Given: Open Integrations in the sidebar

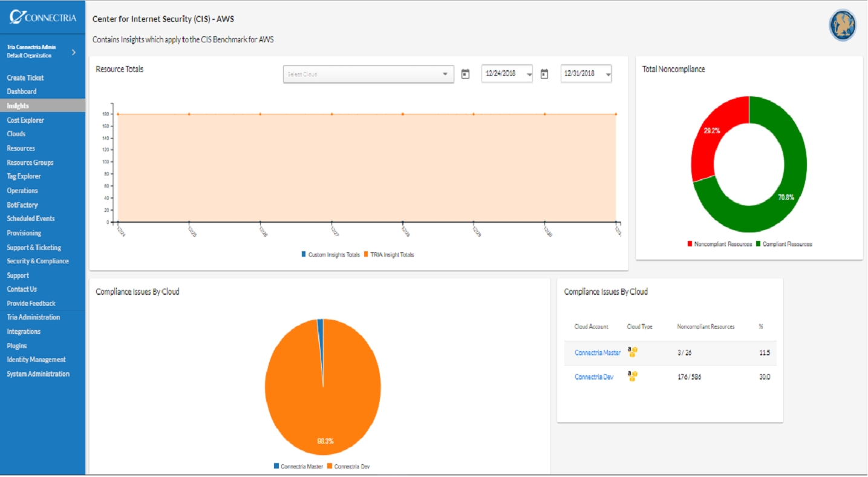Looking at the screenshot, I should coord(24,331).
